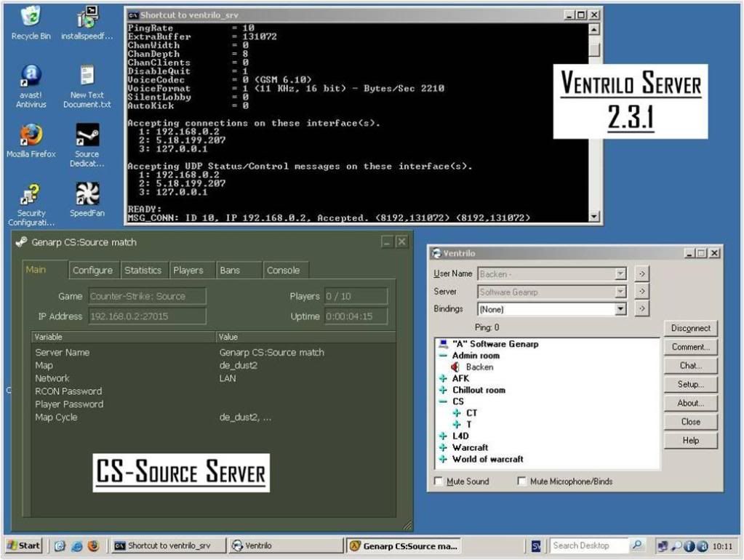Open the Configure tab

tap(93, 270)
